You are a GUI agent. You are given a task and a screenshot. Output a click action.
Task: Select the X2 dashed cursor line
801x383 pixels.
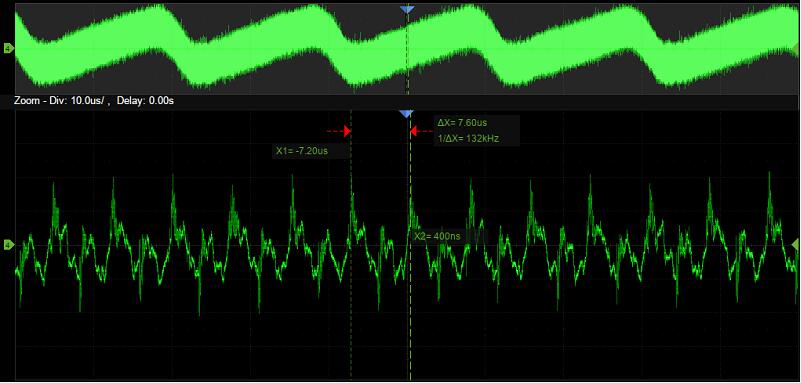pyautogui.click(x=410, y=245)
